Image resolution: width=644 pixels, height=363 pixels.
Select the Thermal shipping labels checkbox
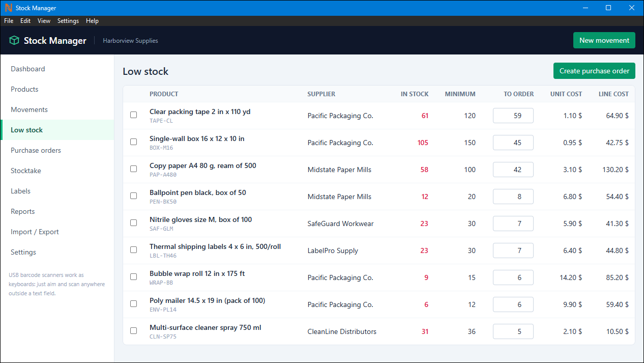tap(134, 250)
